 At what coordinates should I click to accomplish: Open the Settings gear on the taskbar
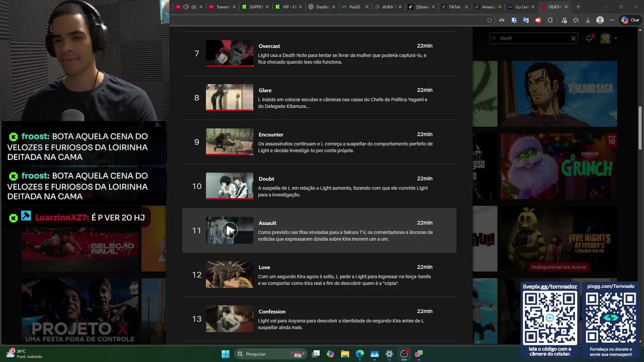click(389, 354)
